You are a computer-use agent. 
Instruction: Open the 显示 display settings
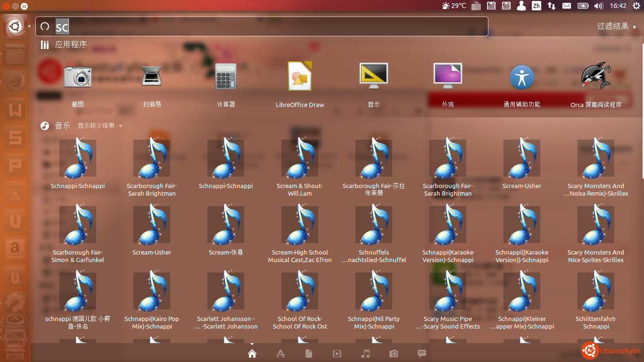374,77
